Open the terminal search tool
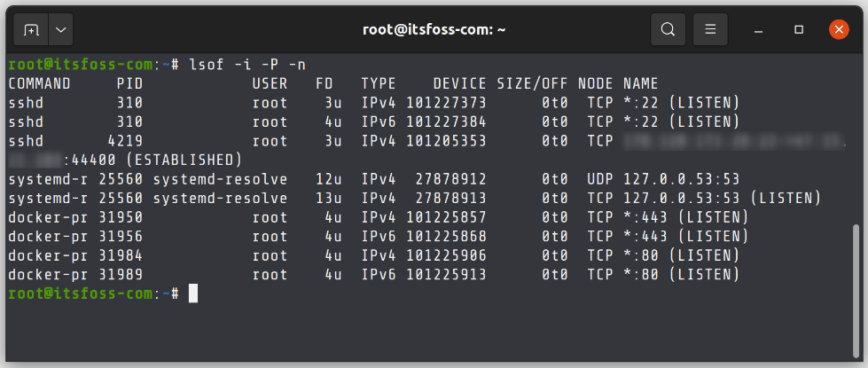This screenshot has width=868, height=368. (669, 29)
